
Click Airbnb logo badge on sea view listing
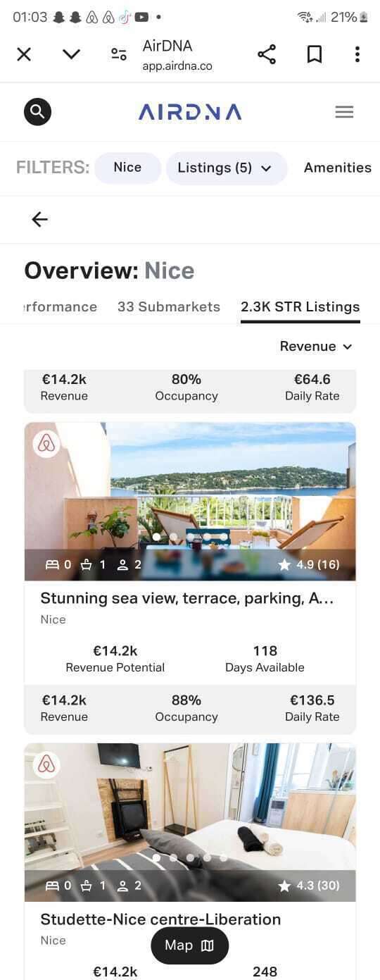[x=46, y=444]
